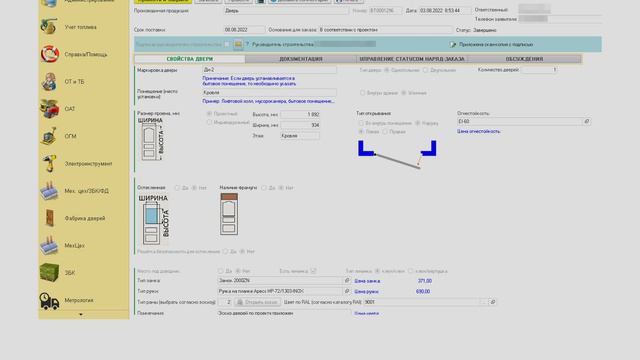Select the Индивидуальный opening size radio
Viewport: 640px width, 360px height.
[x=209, y=122]
